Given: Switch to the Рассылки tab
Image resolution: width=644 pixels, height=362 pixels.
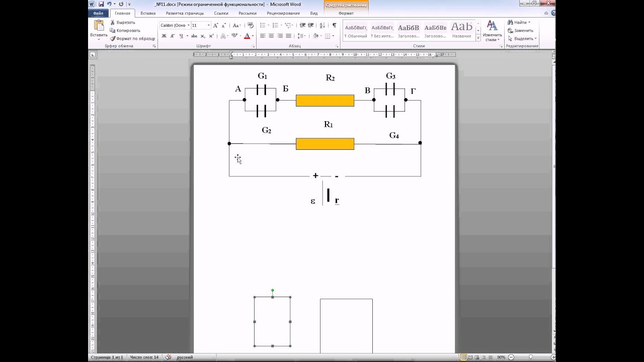Looking at the screenshot, I should click(x=247, y=13).
